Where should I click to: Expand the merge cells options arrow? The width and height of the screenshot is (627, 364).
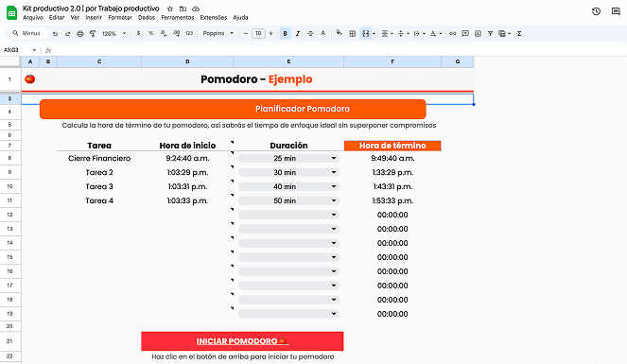374,33
